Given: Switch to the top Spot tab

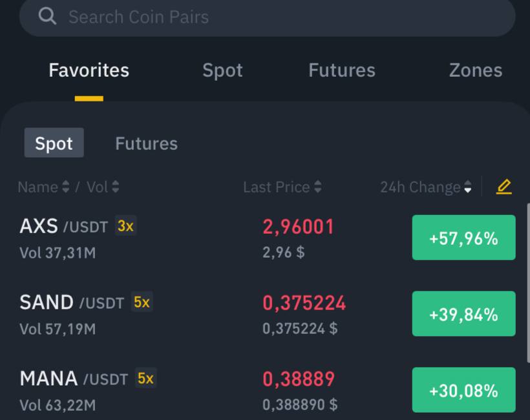Looking at the screenshot, I should coord(222,71).
